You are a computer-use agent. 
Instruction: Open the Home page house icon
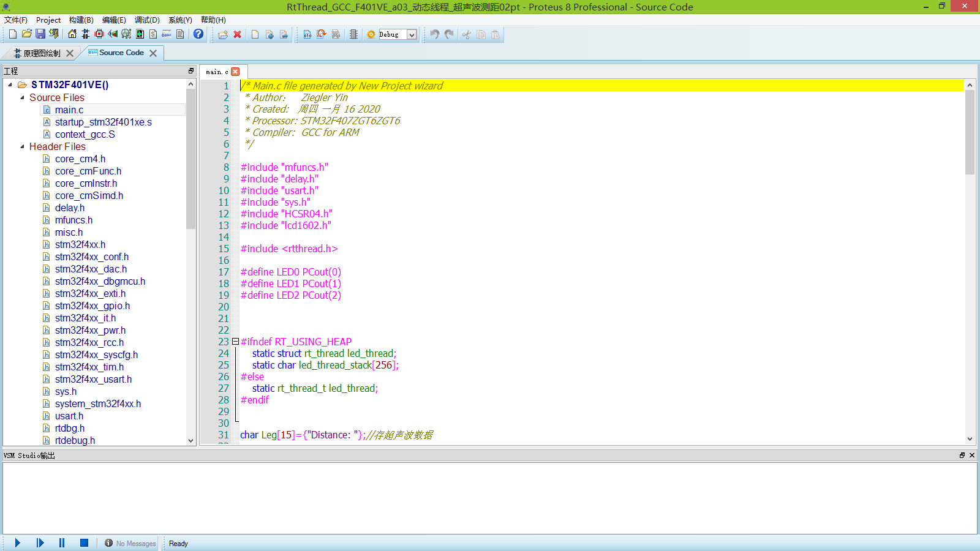pyautogui.click(x=72, y=34)
